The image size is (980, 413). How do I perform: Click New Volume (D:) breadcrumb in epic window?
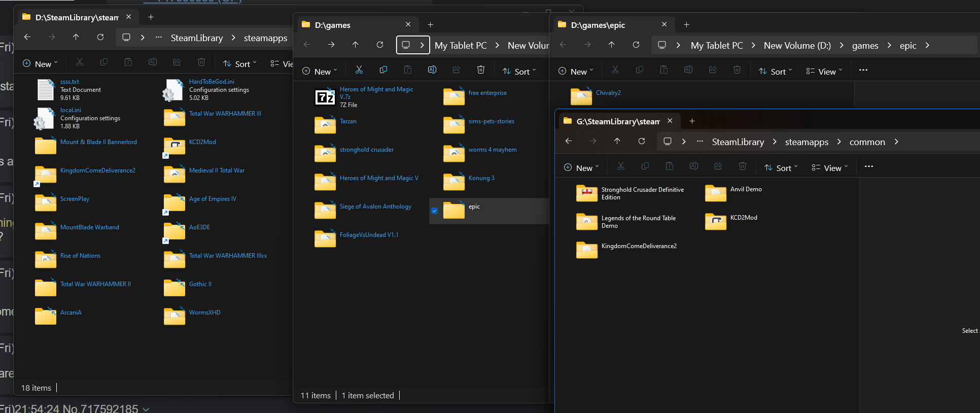797,46
